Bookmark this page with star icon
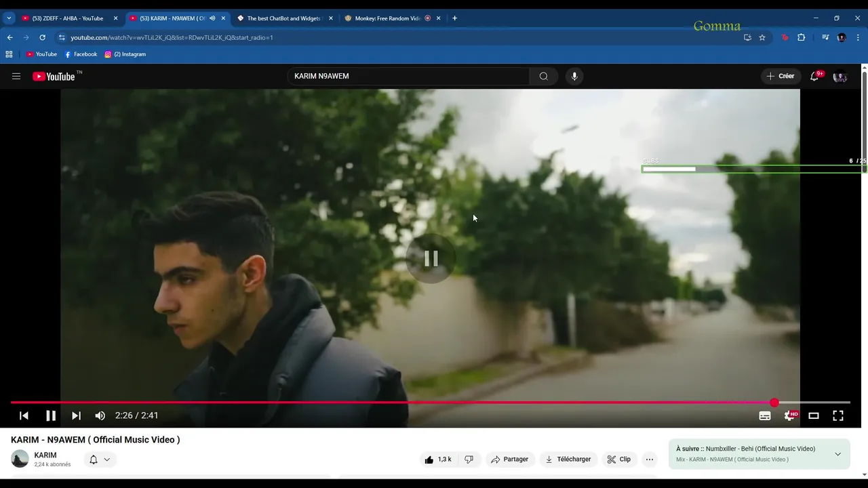 762,37
